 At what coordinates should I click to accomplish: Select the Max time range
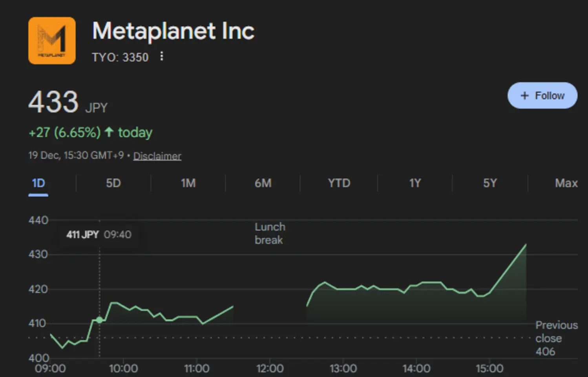coord(566,183)
